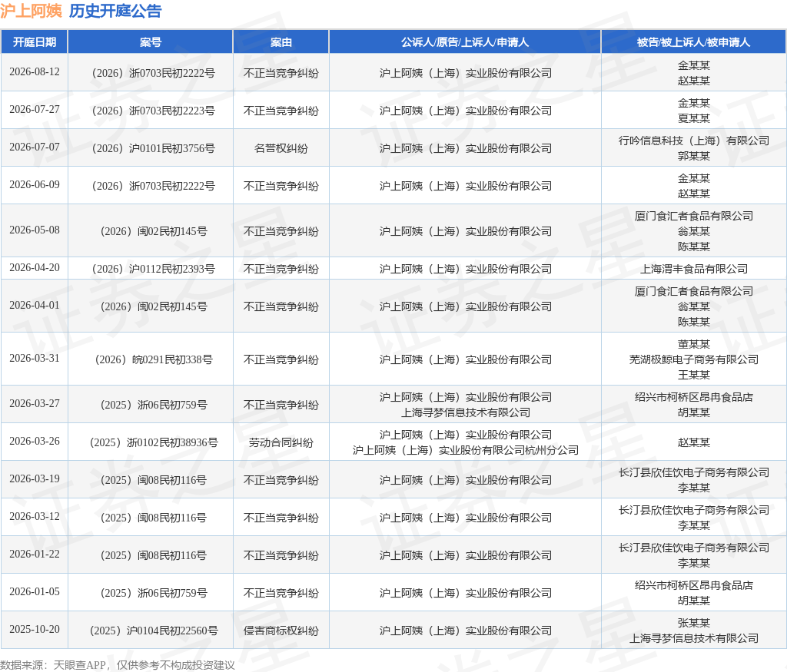Click defendant 芜湖极鲸电子商务有限公司
This screenshot has width=787, height=672.
point(694,359)
